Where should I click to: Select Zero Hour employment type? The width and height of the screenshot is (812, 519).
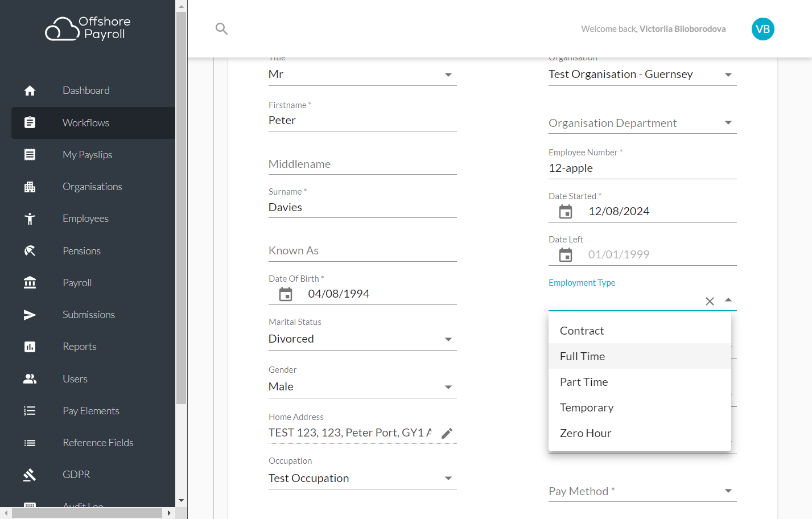pyautogui.click(x=640, y=433)
